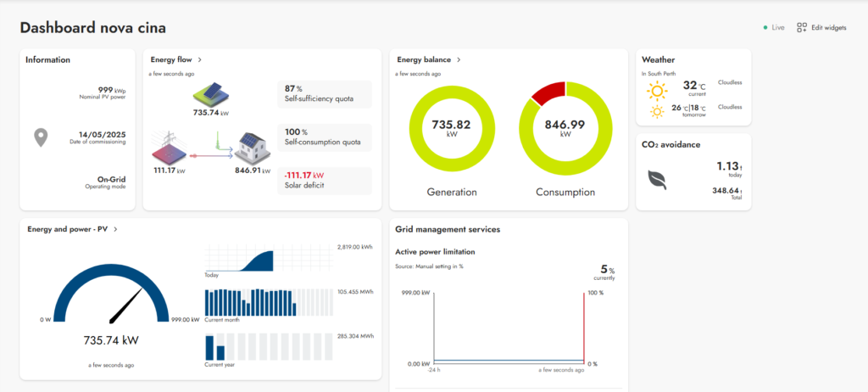This screenshot has height=392, width=868.
Task: Click tomorrow's weather sun icon
Action: click(657, 111)
